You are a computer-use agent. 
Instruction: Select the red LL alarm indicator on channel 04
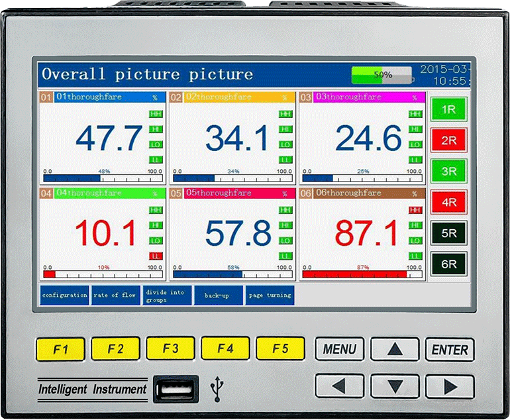tap(156, 256)
